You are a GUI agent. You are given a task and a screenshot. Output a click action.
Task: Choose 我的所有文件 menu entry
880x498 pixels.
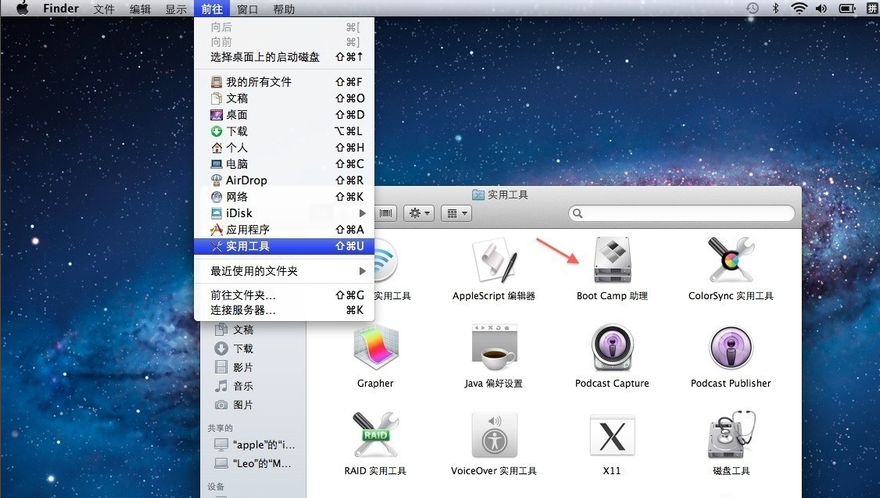[284, 82]
